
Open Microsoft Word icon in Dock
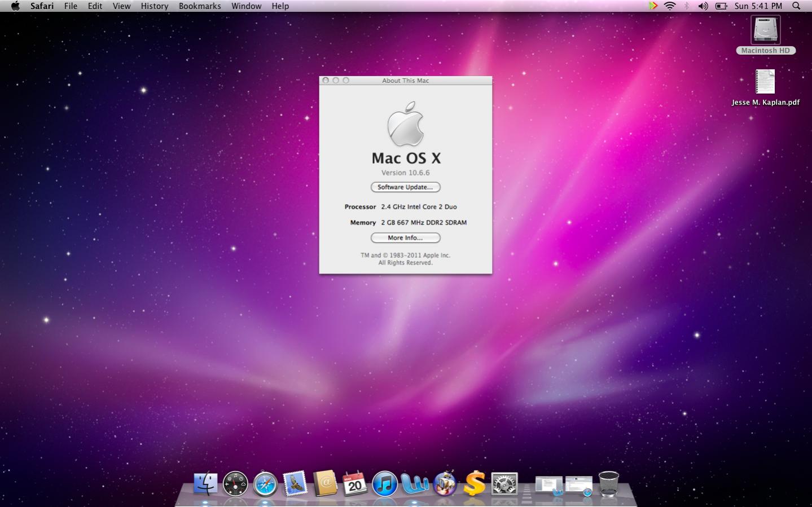[415, 483]
